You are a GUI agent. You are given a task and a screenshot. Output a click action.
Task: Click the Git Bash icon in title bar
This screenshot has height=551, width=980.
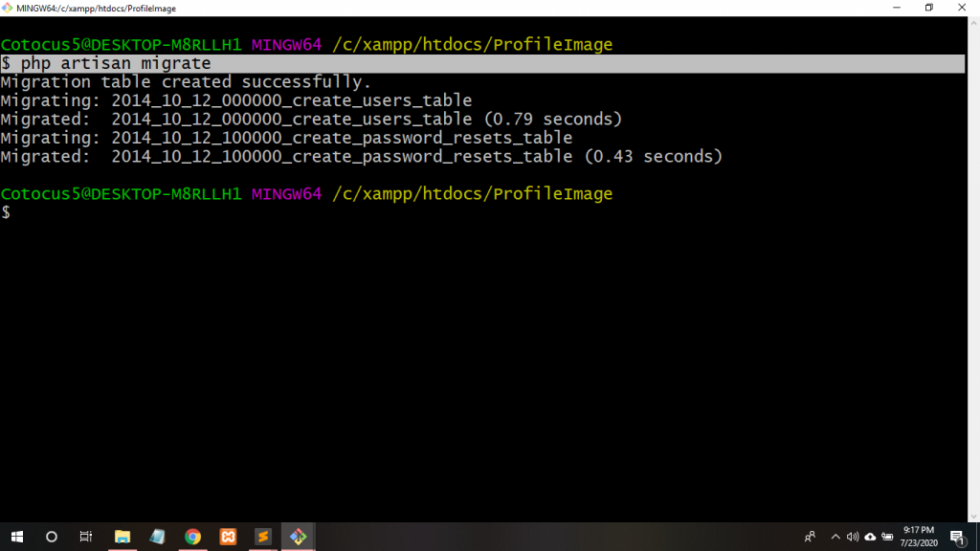[x=8, y=8]
